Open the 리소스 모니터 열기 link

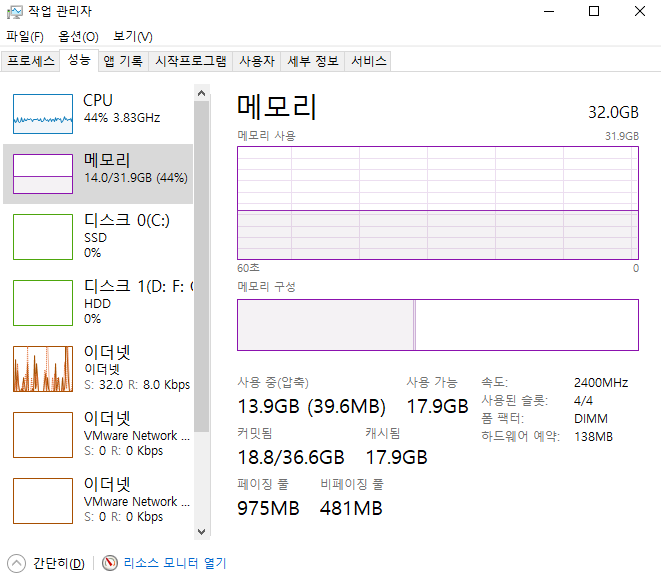(175, 563)
